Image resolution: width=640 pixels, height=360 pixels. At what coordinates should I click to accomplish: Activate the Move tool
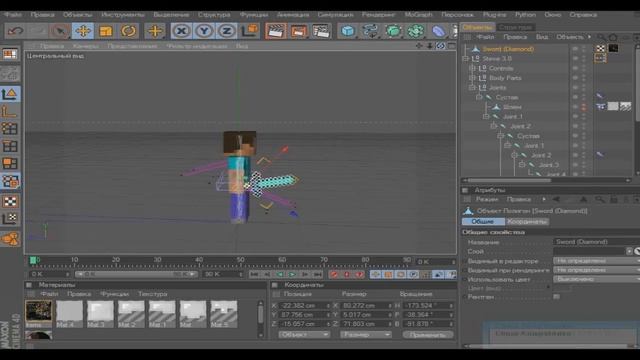[83, 31]
